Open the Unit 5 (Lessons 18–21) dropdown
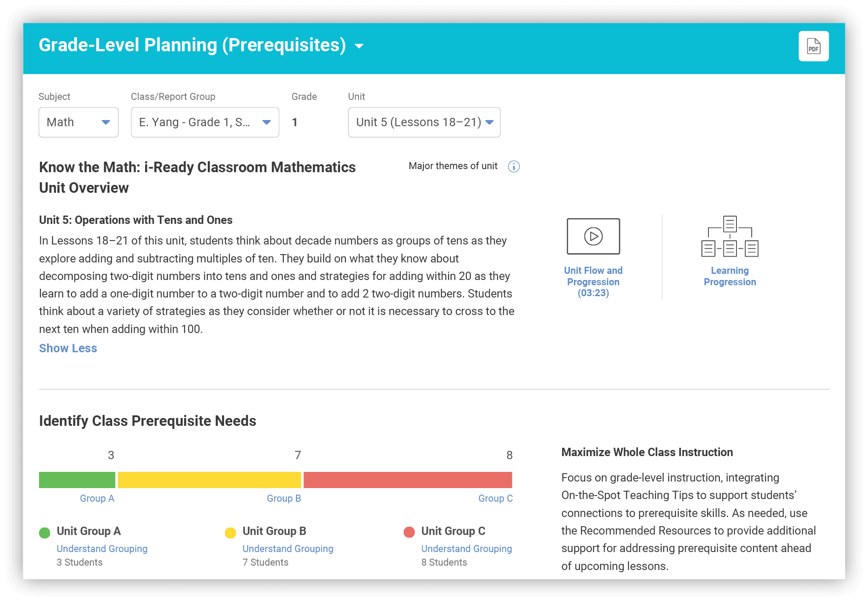 tap(424, 122)
